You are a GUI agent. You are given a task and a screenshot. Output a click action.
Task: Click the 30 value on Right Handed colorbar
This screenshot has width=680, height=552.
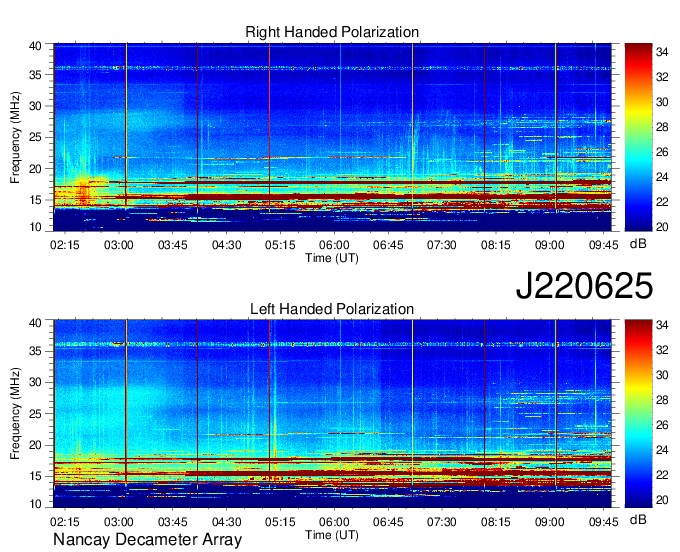coord(662,102)
